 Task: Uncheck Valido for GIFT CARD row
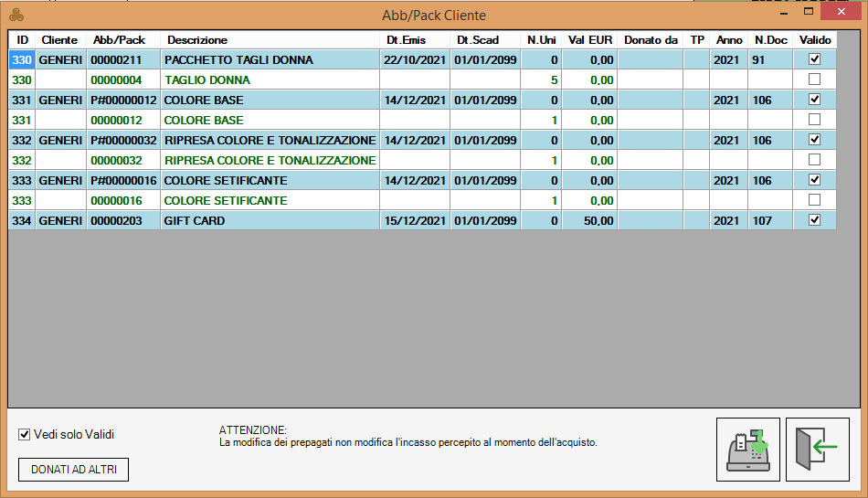click(x=814, y=220)
